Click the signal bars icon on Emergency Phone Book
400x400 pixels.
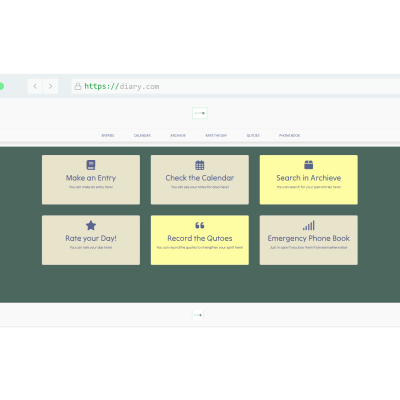309,225
